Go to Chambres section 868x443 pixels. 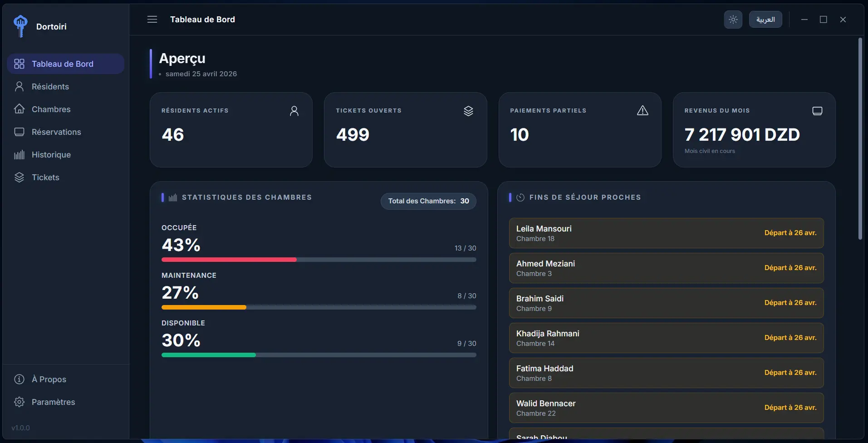(51, 109)
